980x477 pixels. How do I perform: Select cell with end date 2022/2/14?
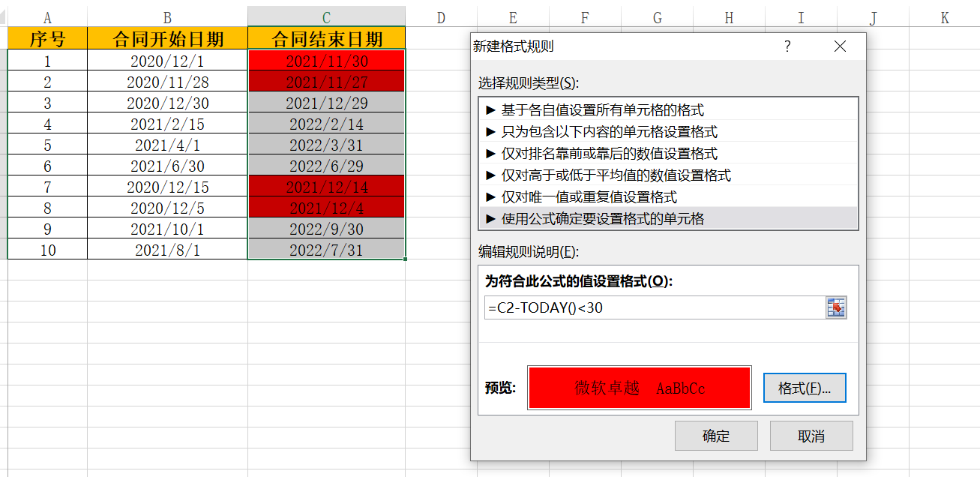pyautogui.click(x=327, y=124)
